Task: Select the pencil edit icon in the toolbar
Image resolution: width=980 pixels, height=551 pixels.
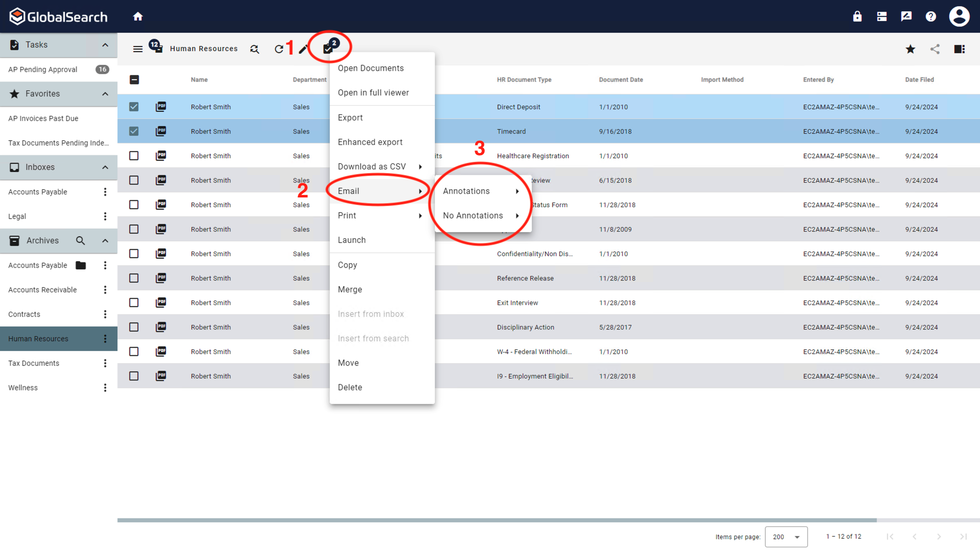Action: click(304, 49)
